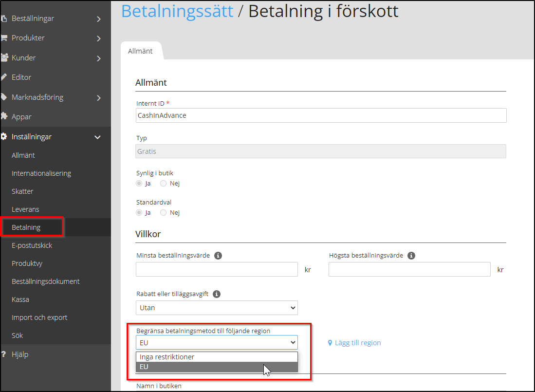The height and width of the screenshot is (392, 535).
Task: Open the Rabatt eller tilläggsavgift dropdown
Action: [x=216, y=308]
